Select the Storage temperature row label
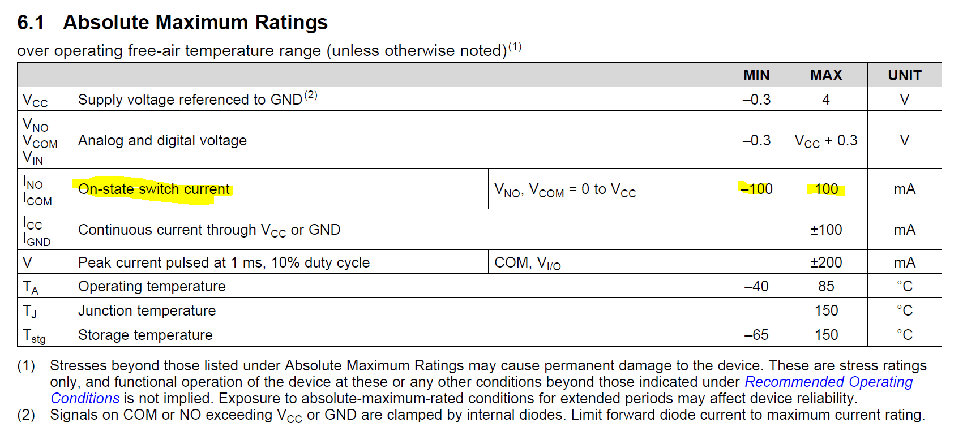980x440 pixels. click(145, 335)
